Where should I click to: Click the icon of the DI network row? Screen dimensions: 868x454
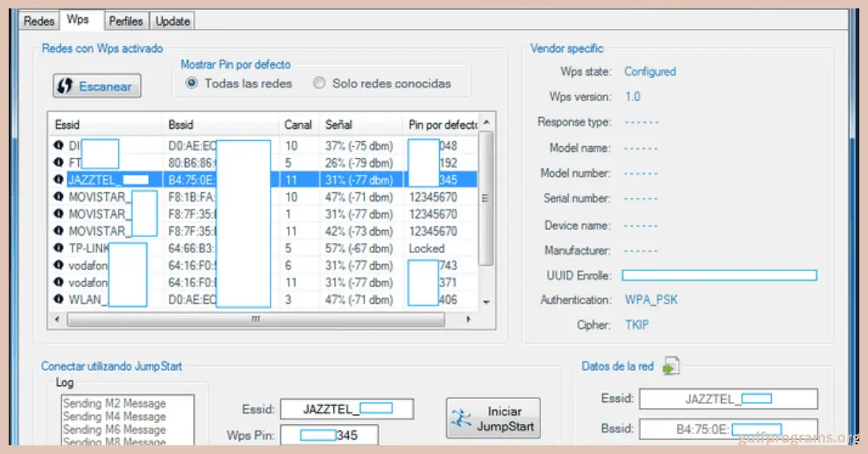(x=59, y=145)
